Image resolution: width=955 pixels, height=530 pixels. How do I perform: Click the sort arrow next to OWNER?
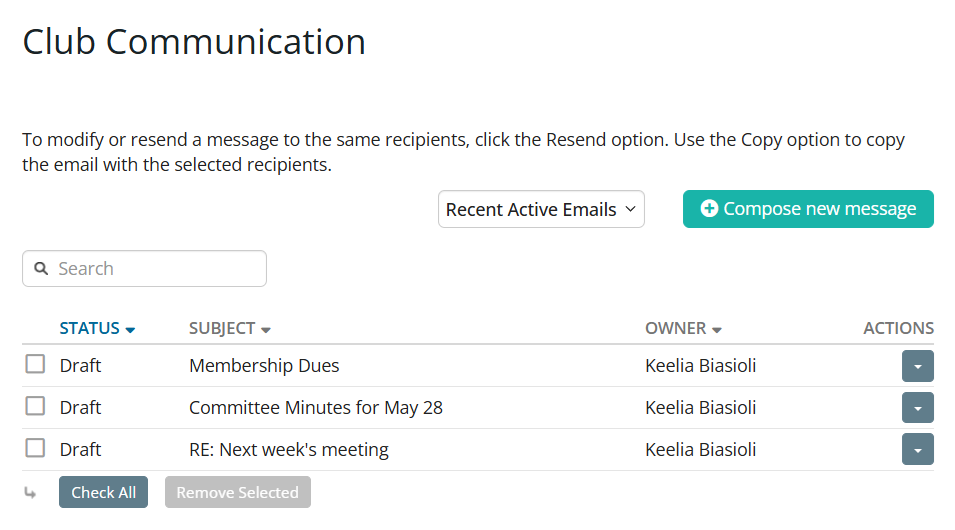pos(717,329)
